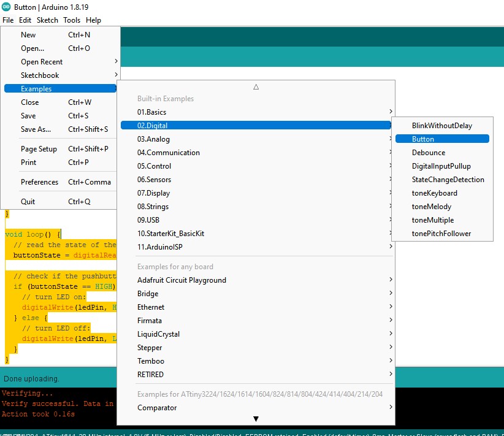Open the Comparator examples submenu
The image size is (504, 436).
256,408
